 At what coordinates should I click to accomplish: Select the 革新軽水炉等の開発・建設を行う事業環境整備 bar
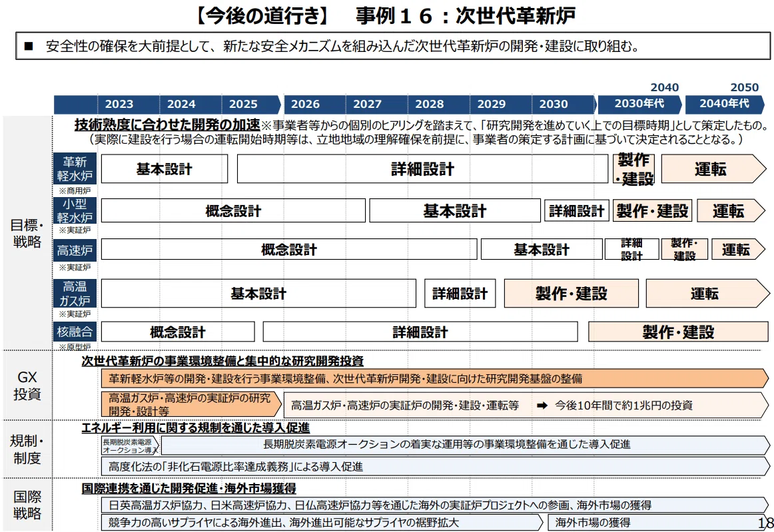coord(435,378)
